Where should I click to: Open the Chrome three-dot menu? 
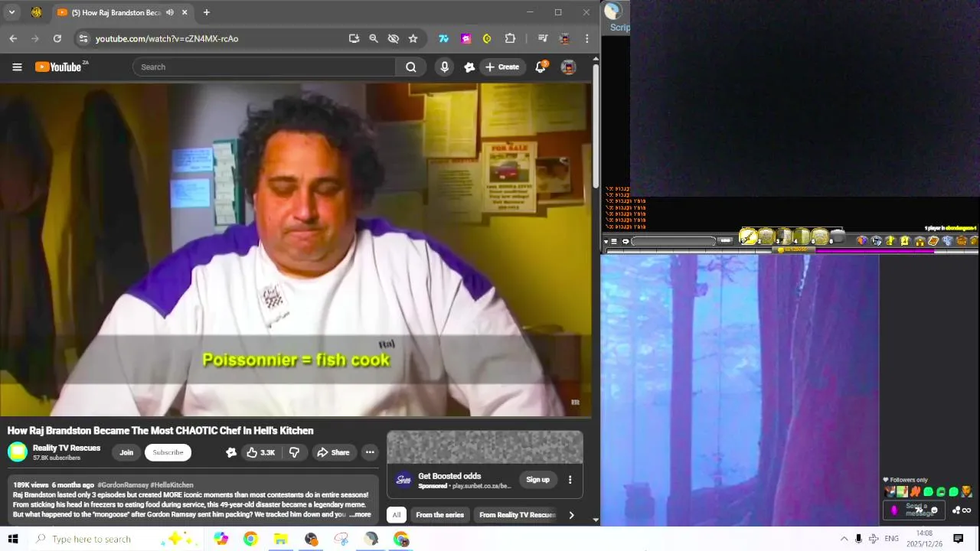coord(587,38)
